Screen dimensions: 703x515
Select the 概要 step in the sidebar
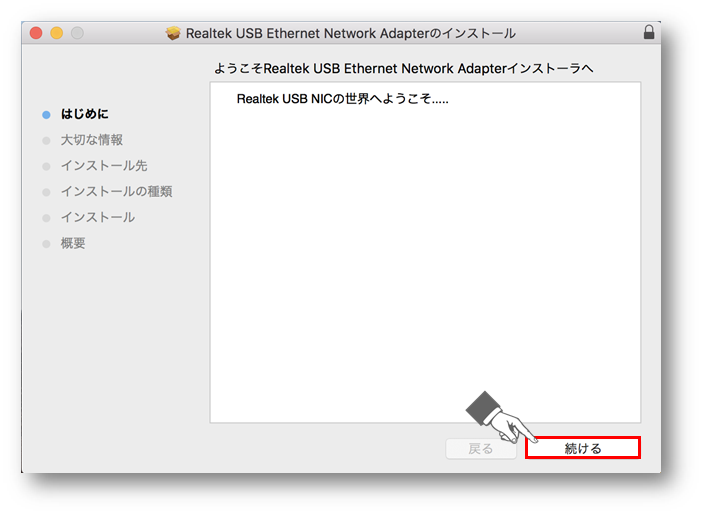(73, 243)
